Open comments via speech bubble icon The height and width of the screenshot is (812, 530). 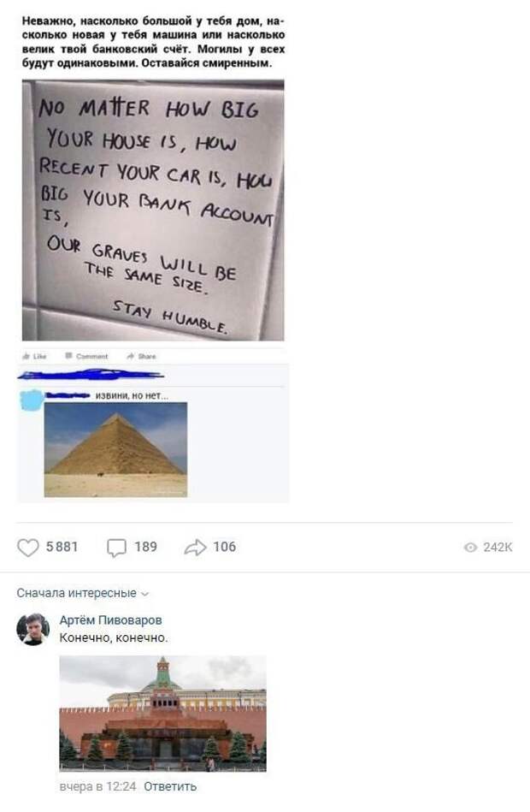pos(116,548)
